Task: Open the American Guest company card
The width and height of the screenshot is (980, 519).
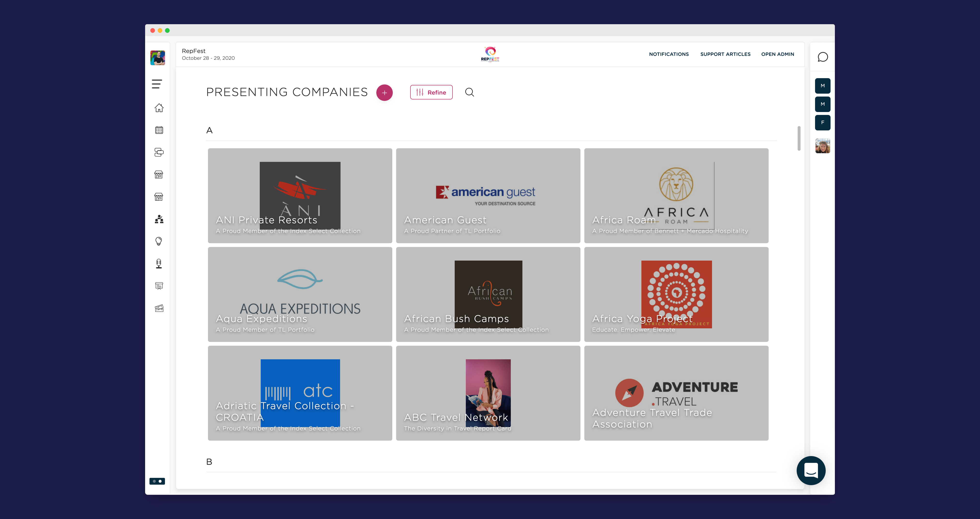Action: point(488,196)
